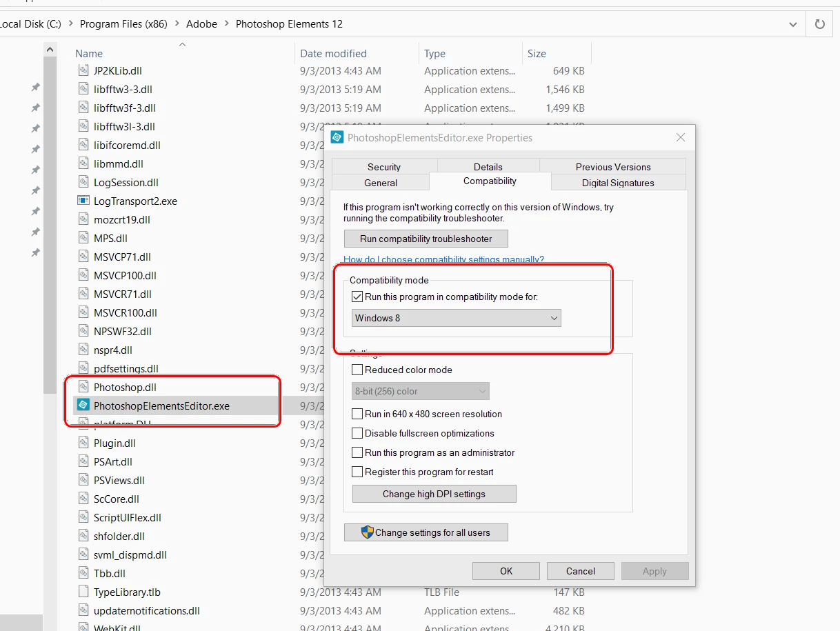Click the Plugin.dll file icon
This screenshot has height=631, width=840.
click(83, 443)
